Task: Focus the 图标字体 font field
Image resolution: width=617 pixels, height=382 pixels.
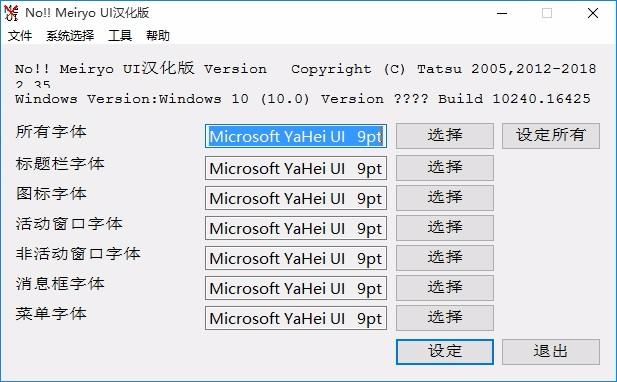Action: click(296, 198)
